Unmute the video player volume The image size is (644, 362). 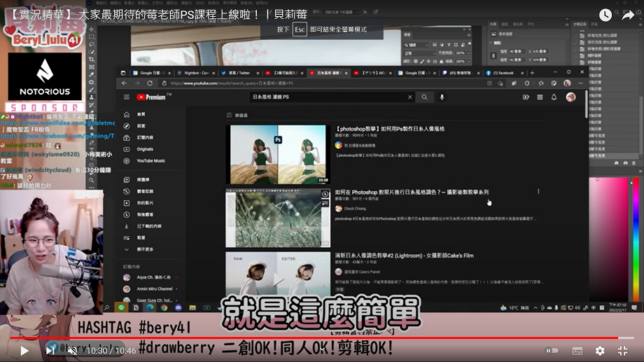tap(72, 351)
